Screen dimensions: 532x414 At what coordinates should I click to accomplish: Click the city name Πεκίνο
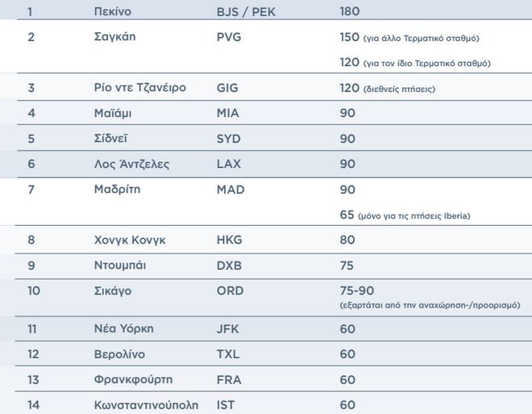tap(116, 12)
